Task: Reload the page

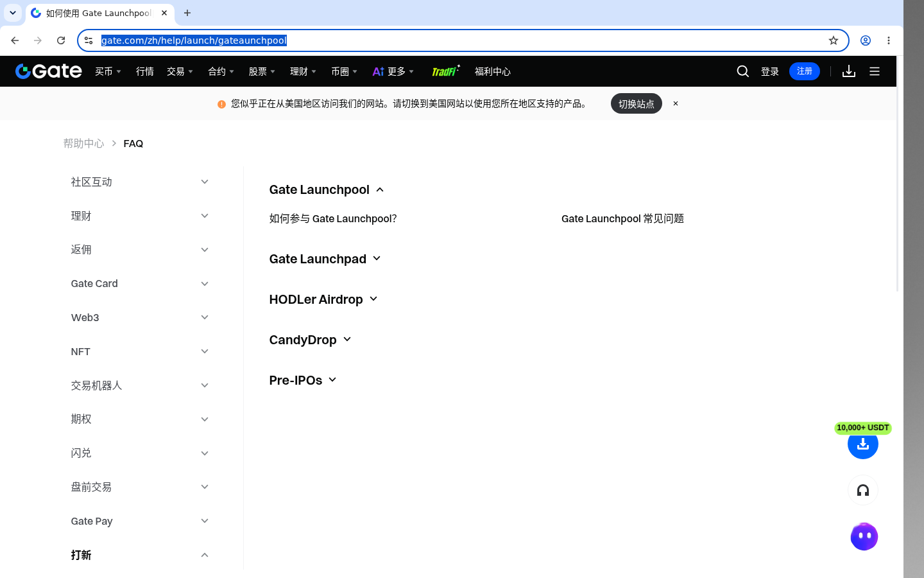Action: [61, 40]
